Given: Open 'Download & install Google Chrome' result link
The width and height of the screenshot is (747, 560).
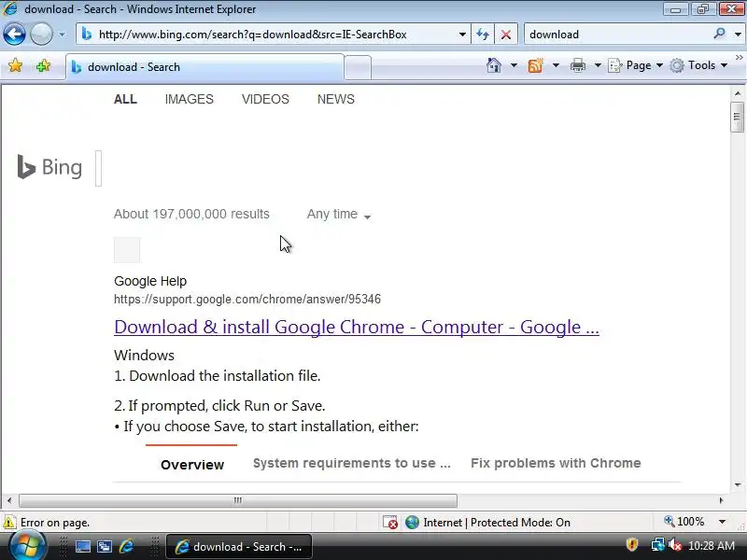Looking at the screenshot, I should pos(357,328).
